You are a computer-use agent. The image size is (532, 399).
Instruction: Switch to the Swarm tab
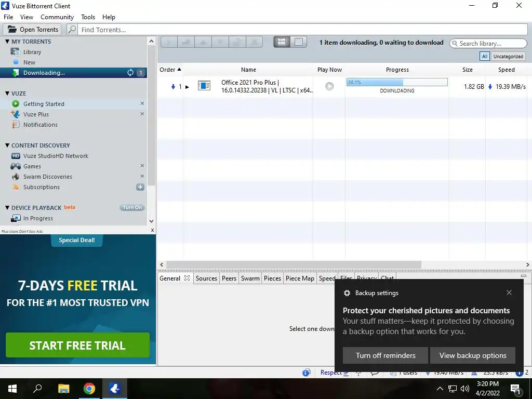point(250,278)
